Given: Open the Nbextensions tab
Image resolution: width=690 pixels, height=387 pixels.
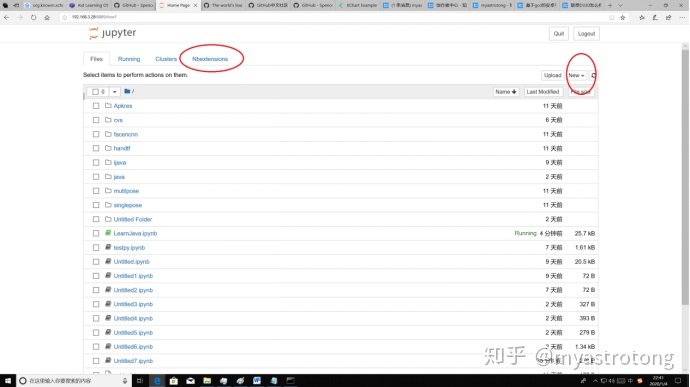Looking at the screenshot, I should pyautogui.click(x=210, y=59).
